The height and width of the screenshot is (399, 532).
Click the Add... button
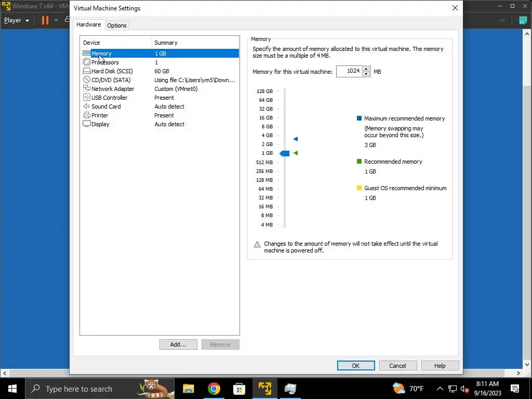pyautogui.click(x=178, y=344)
